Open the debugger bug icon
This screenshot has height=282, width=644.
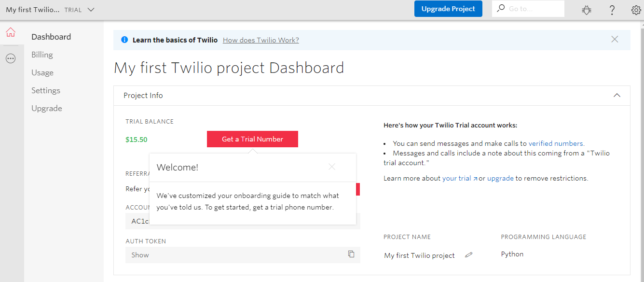587,10
